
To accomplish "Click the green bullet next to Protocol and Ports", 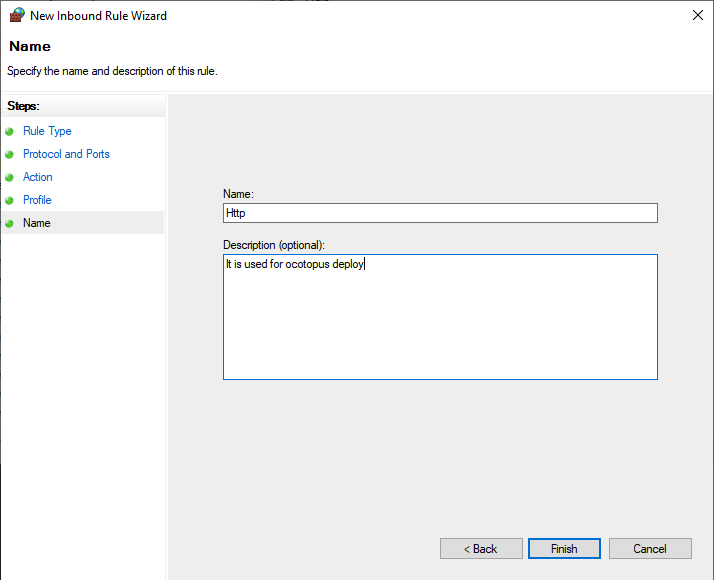I will click(x=10, y=154).
